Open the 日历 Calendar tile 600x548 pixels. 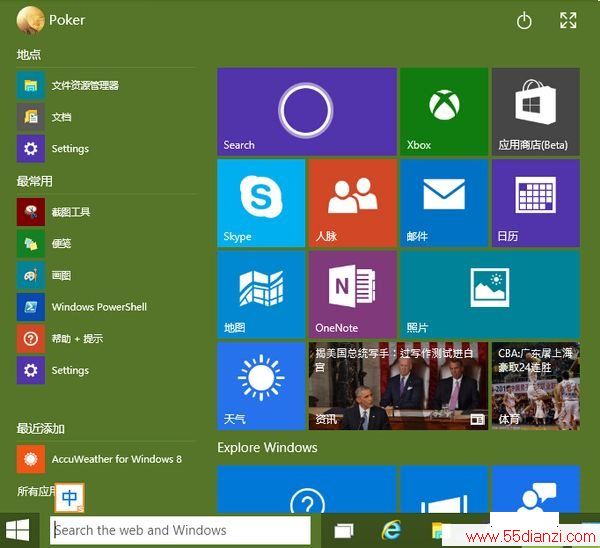pos(536,203)
